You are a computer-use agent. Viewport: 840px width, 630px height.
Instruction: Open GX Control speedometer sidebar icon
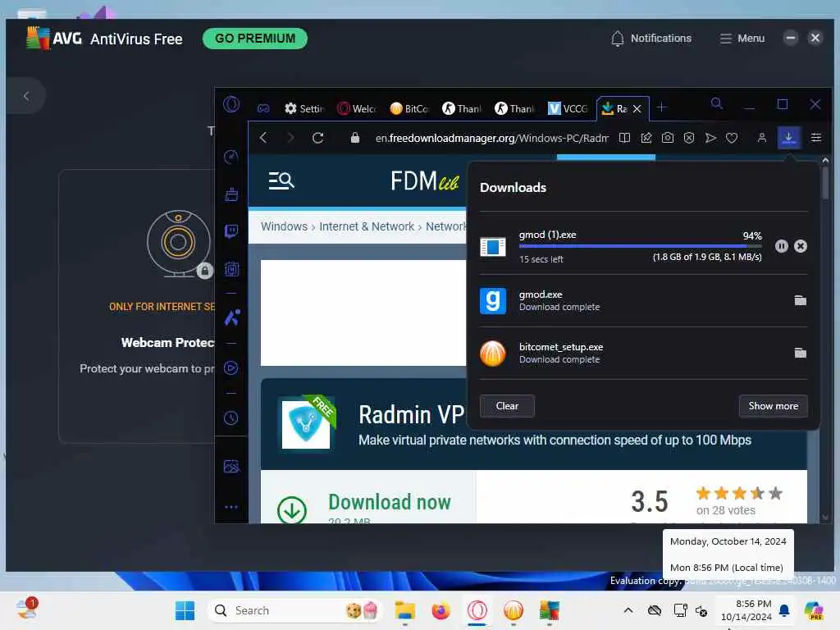pyautogui.click(x=231, y=157)
